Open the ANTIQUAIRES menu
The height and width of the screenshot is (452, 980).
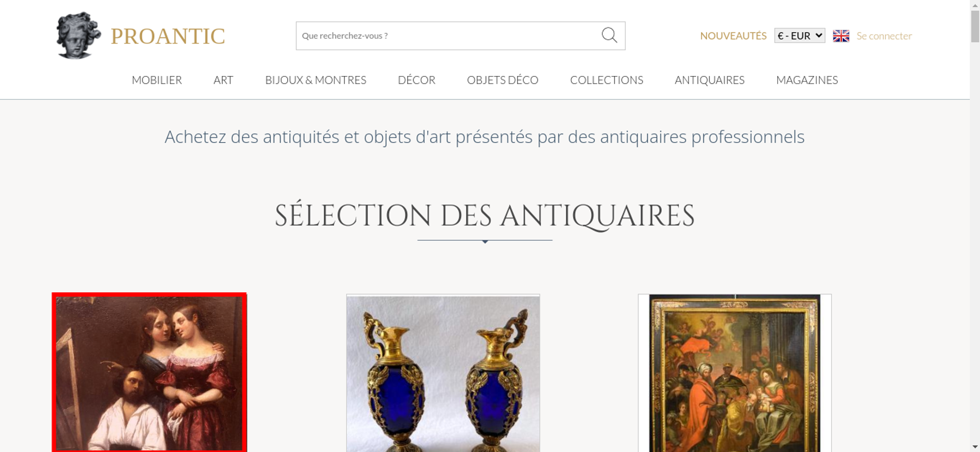[710, 80]
